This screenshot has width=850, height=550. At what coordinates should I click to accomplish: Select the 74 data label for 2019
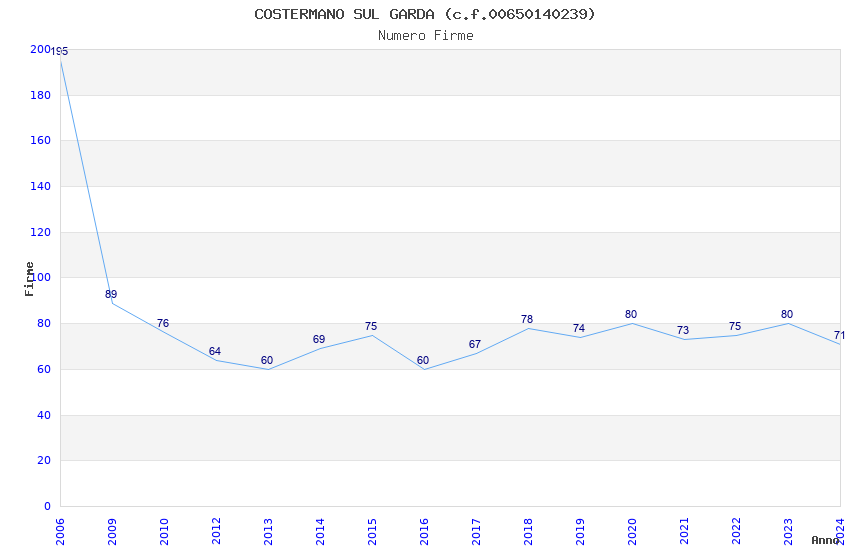pyautogui.click(x=579, y=328)
